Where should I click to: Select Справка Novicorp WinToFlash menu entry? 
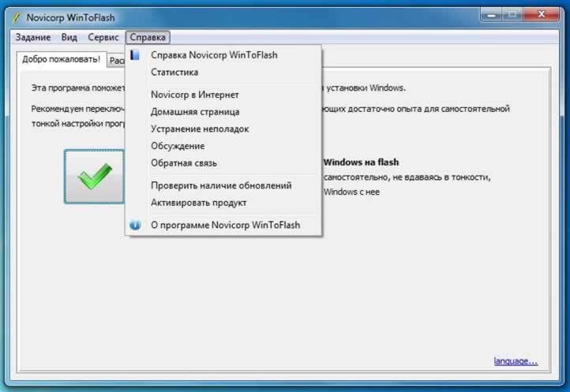point(223,55)
